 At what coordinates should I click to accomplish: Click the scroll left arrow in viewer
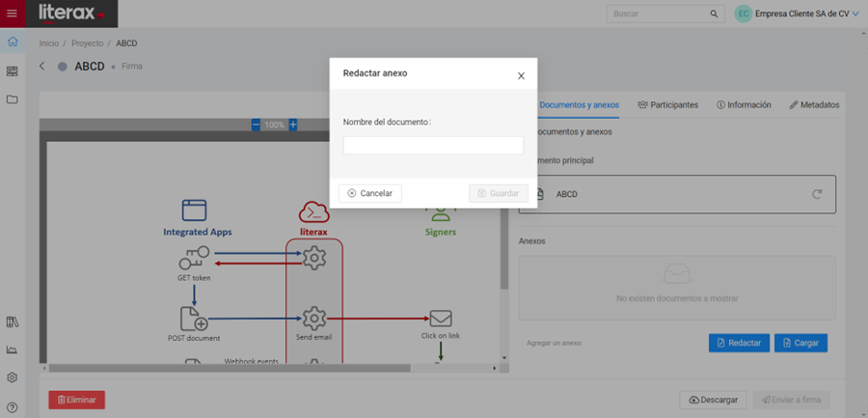point(43,368)
